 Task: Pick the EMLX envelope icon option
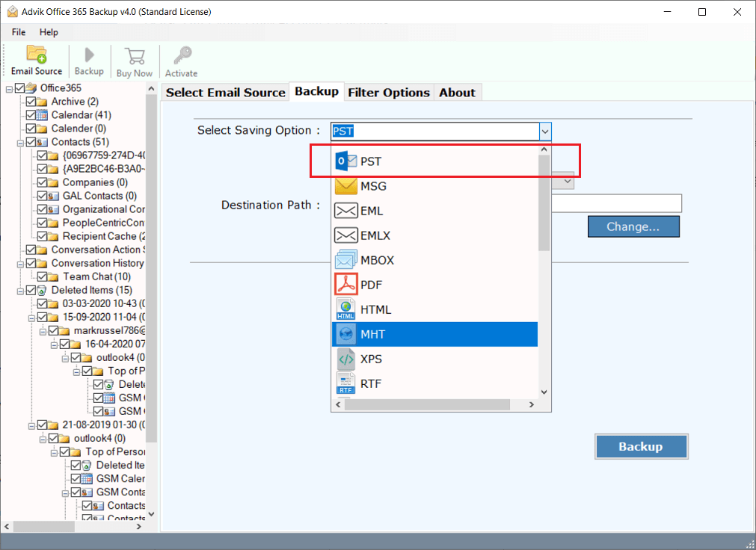pyautogui.click(x=345, y=235)
